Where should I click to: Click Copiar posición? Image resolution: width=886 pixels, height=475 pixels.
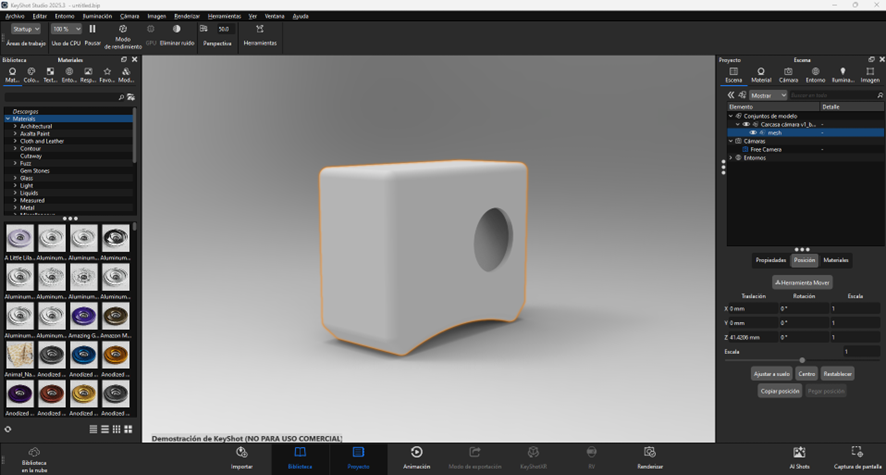click(780, 391)
